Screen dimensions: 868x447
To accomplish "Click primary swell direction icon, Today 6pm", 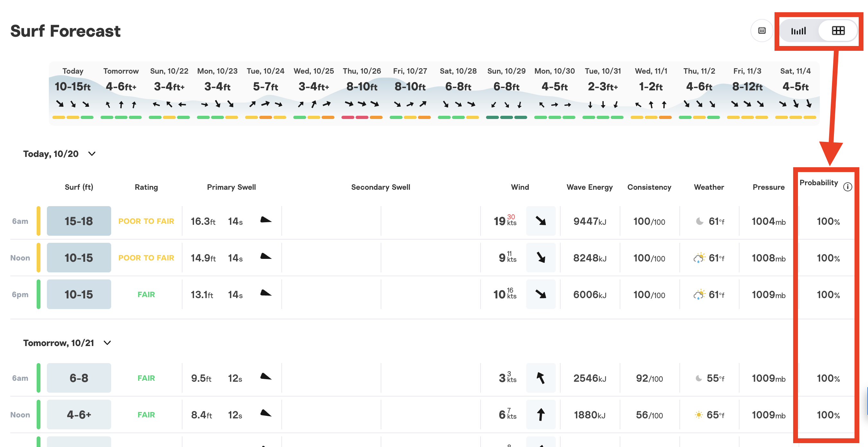I will [x=266, y=293].
